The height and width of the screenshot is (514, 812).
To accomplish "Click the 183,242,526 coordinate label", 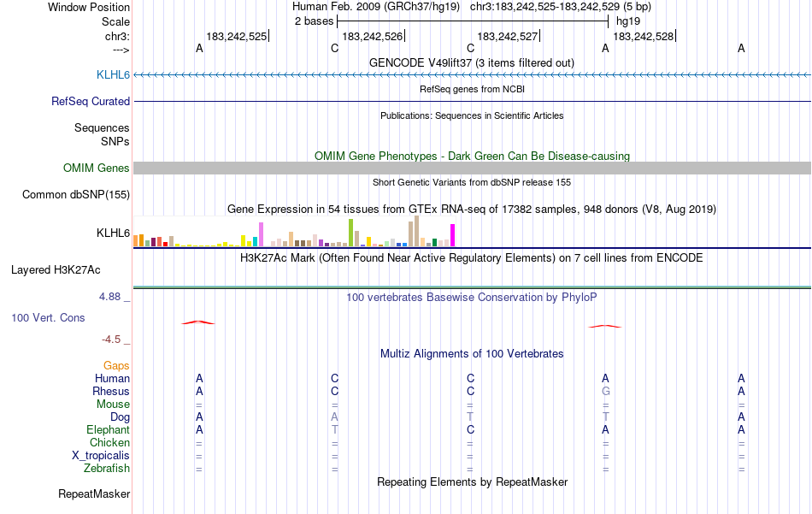I will 373,36.
